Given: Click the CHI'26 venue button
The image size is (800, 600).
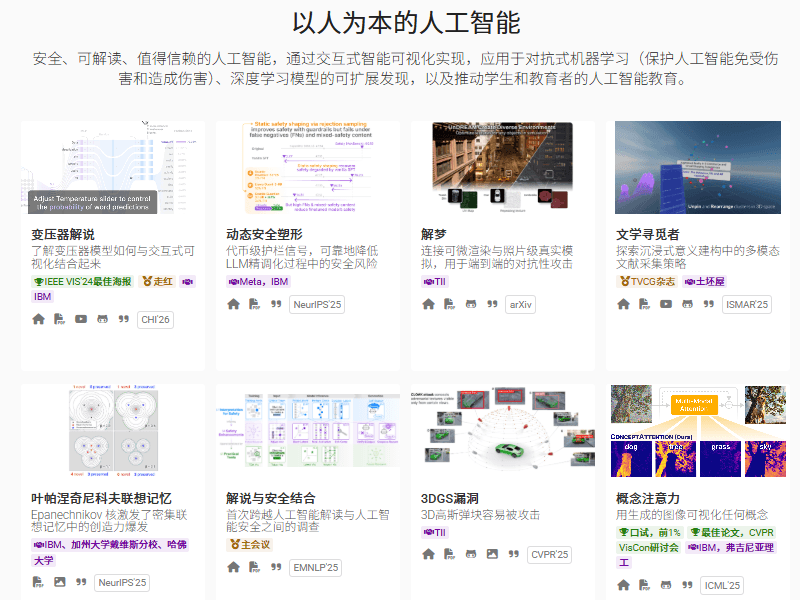Looking at the screenshot, I should coord(156,320).
